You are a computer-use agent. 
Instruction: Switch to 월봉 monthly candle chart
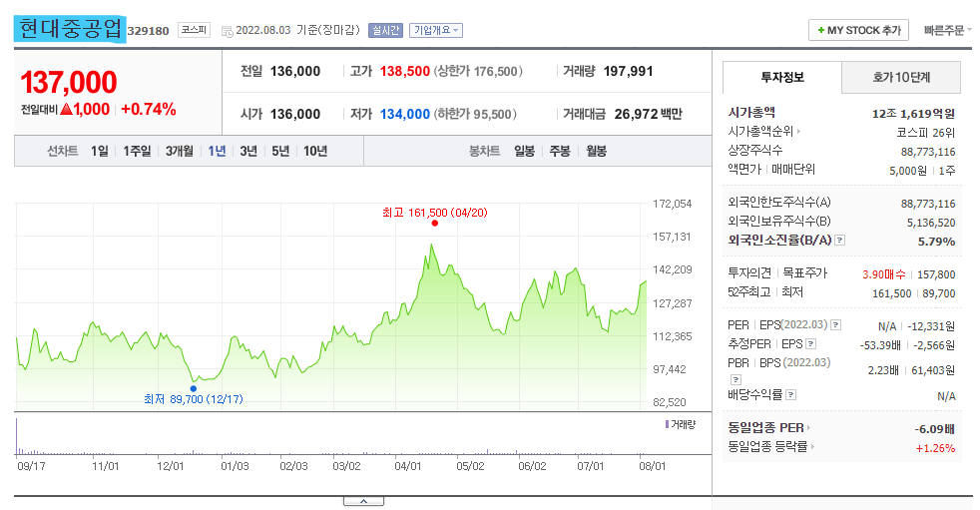click(596, 152)
